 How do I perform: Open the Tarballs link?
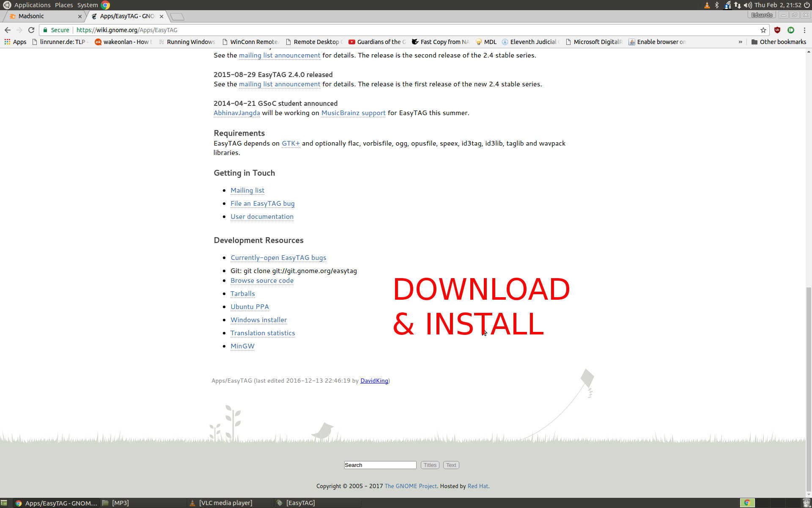coord(243,294)
